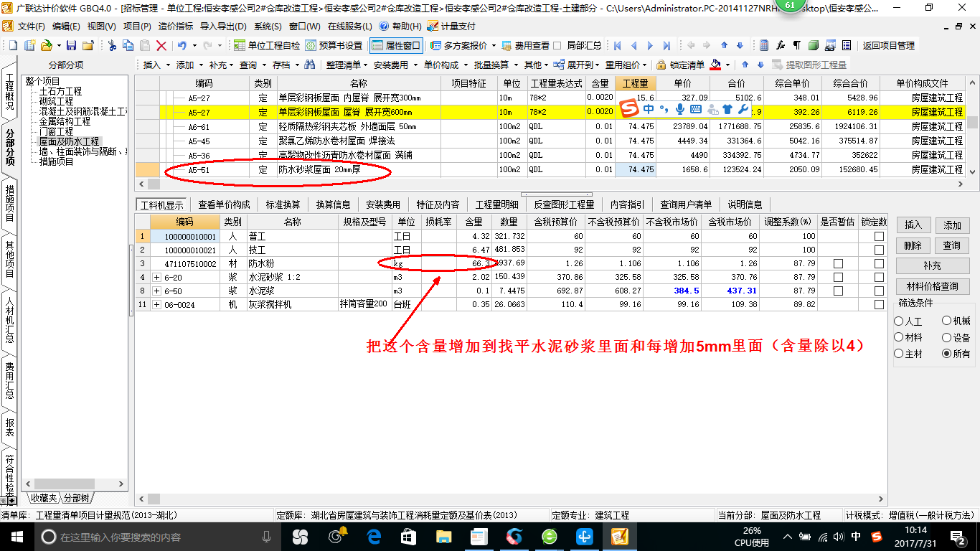The height and width of the screenshot is (551, 980).
Task: Click the copy icon in toolbar
Action: tap(128, 45)
